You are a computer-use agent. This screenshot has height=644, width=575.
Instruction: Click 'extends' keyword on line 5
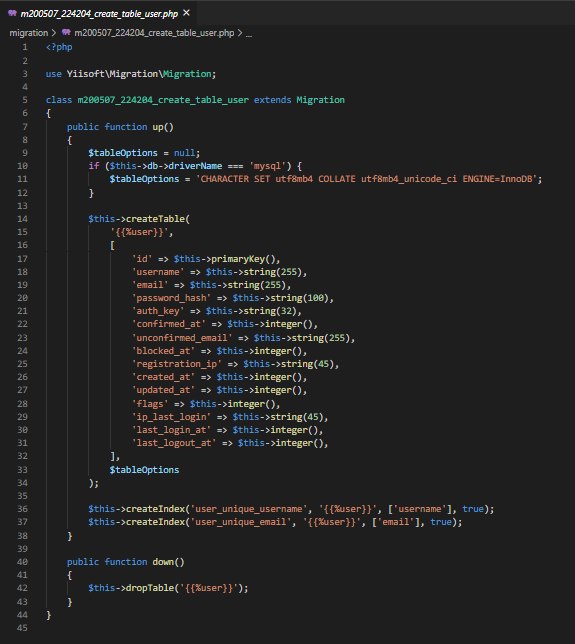pos(272,100)
